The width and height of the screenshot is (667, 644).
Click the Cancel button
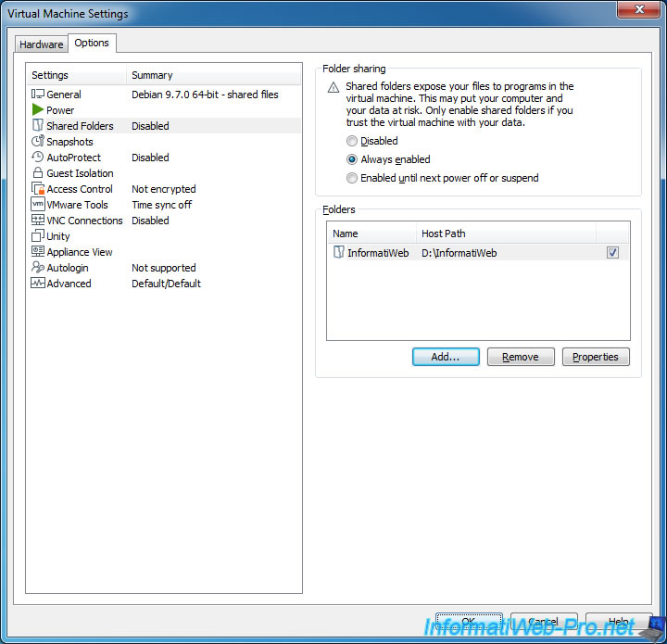544,622
